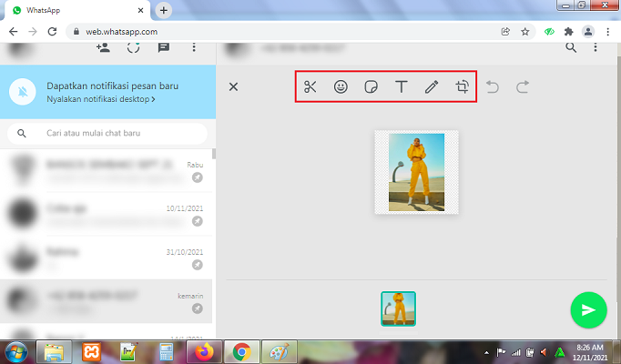The width and height of the screenshot is (621, 364).
Task: Open the crop and rotate tool
Action: (463, 86)
